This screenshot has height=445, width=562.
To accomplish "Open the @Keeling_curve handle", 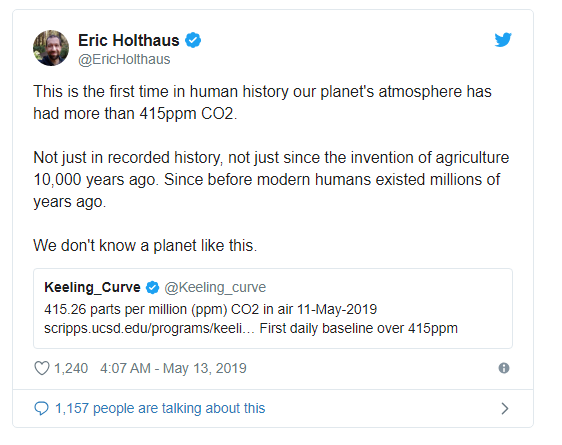I will 215,287.
